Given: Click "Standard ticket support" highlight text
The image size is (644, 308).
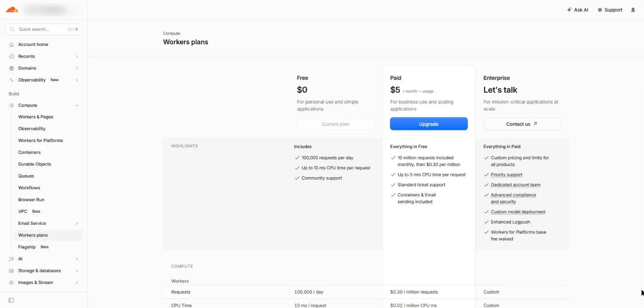Looking at the screenshot, I should coord(421,185).
